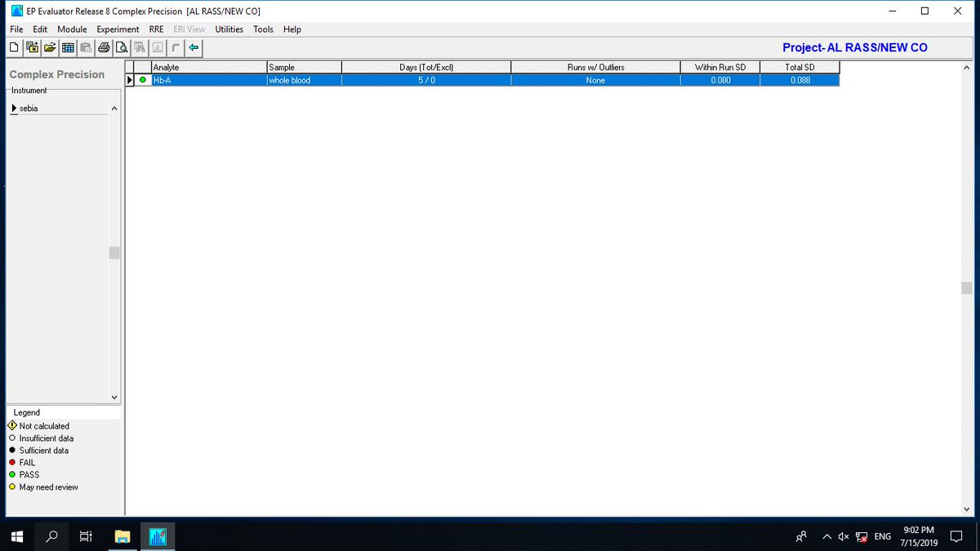Click the grayed-out find toolbar icon
The image size is (980, 551).
[x=139, y=47]
